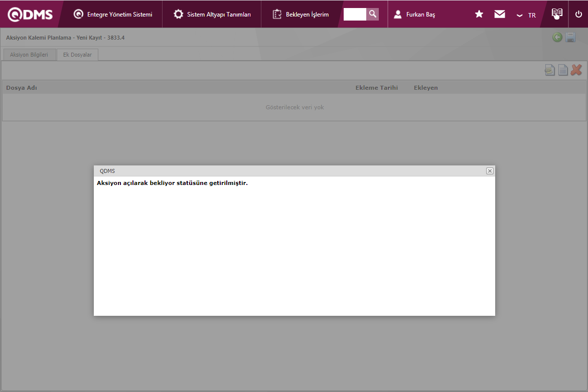The height and width of the screenshot is (392, 588).
Task: Click the Ekleyen column header
Action: click(x=425, y=88)
